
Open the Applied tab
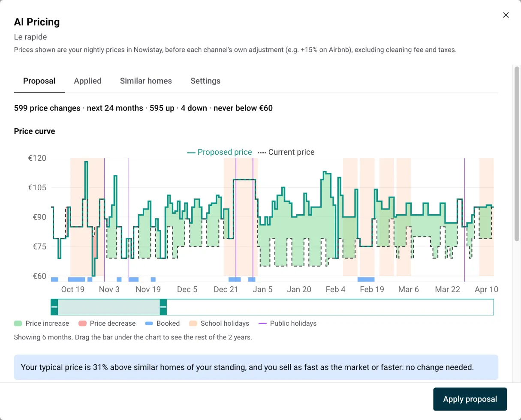[87, 81]
